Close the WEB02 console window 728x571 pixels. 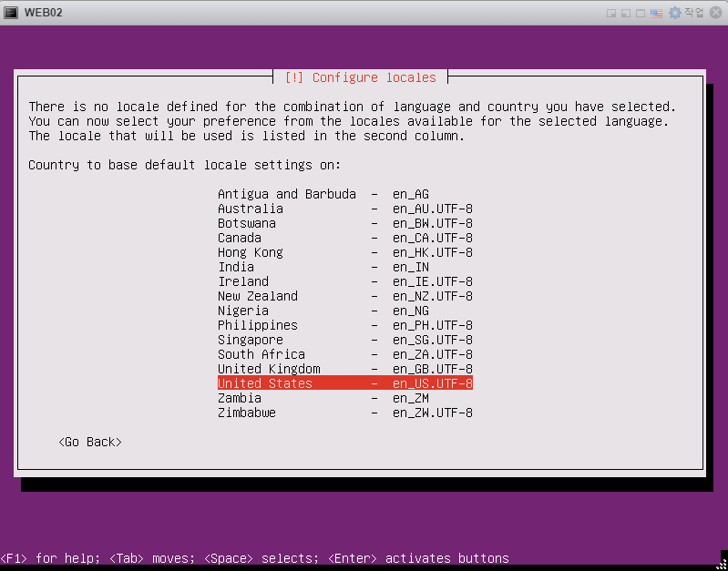point(716,13)
